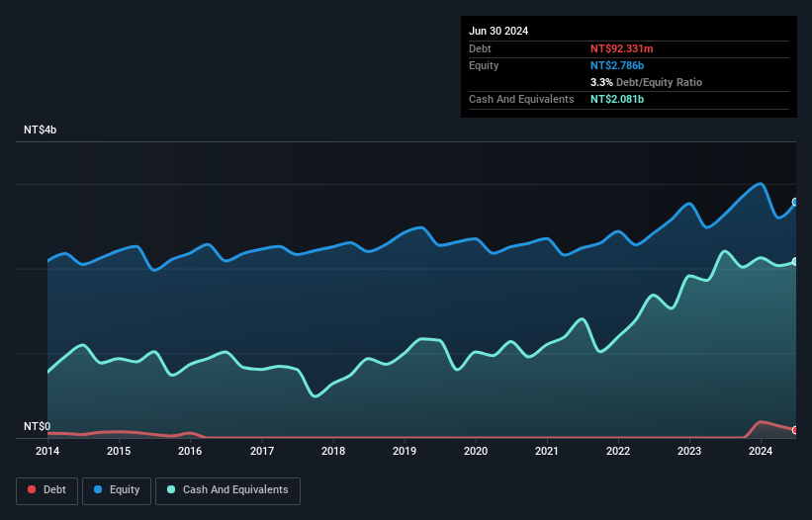Screen dimensions: 812x520
Task: Click the Jun 30 2024 tooltip date
Action: pos(498,31)
